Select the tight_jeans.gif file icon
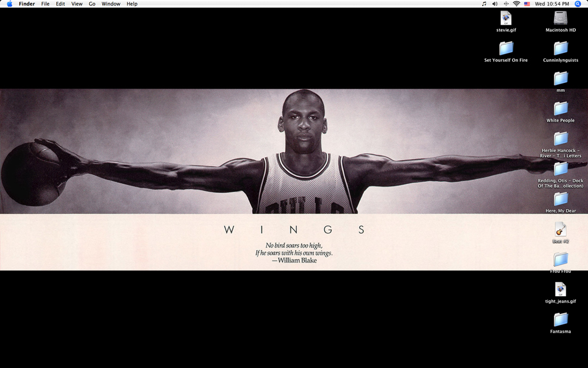588x368 pixels. (560, 289)
